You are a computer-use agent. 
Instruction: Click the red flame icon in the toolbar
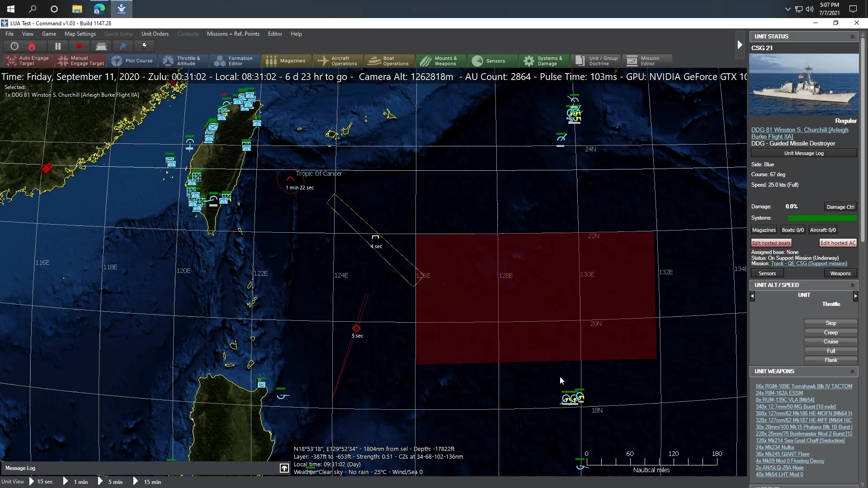pyautogui.click(x=32, y=46)
